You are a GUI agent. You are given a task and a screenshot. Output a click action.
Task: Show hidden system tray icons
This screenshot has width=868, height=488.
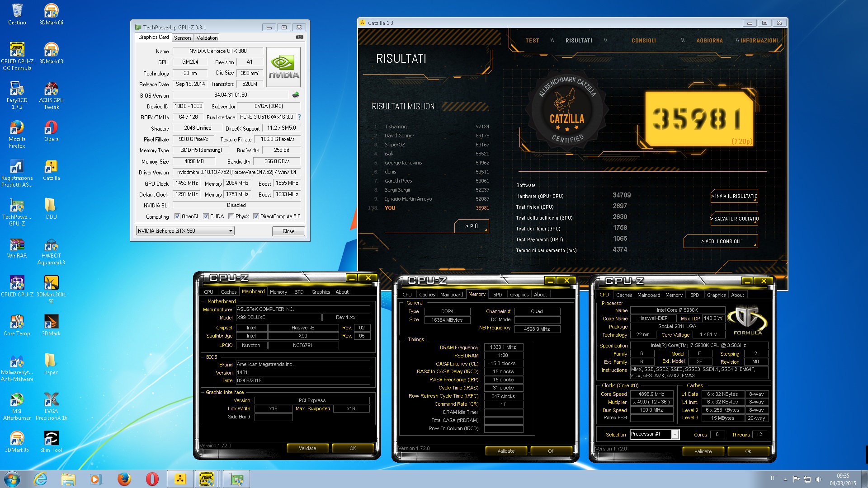pos(785,479)
